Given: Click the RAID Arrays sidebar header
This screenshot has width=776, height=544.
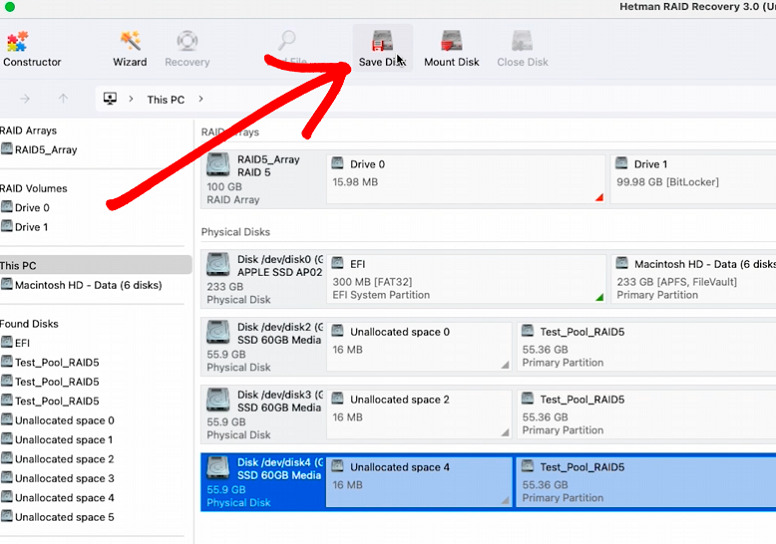Looking at the screenshot, I should (28, 131).
